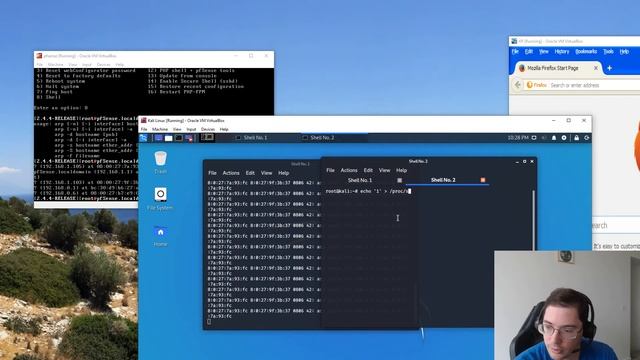Open Actions menu in background Shell No. 1 window

click(x=231, y=173)
